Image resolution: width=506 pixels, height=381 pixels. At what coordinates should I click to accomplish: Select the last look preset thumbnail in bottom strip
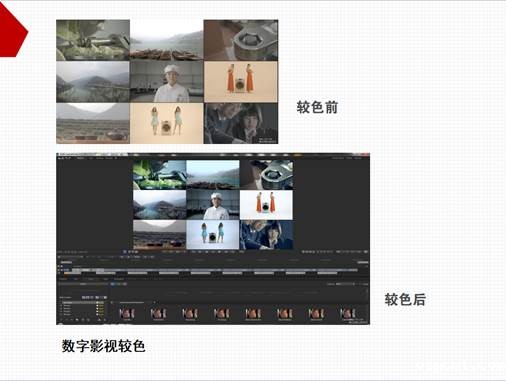click(347, 314)
